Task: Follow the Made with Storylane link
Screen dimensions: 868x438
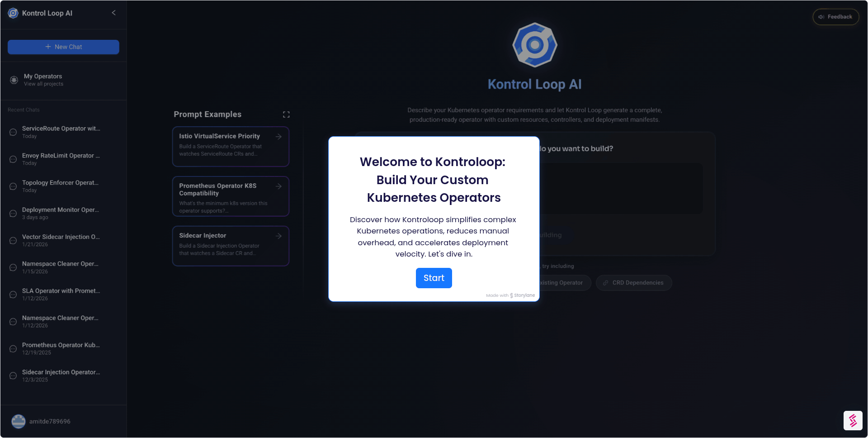Action: coord(510,295)
